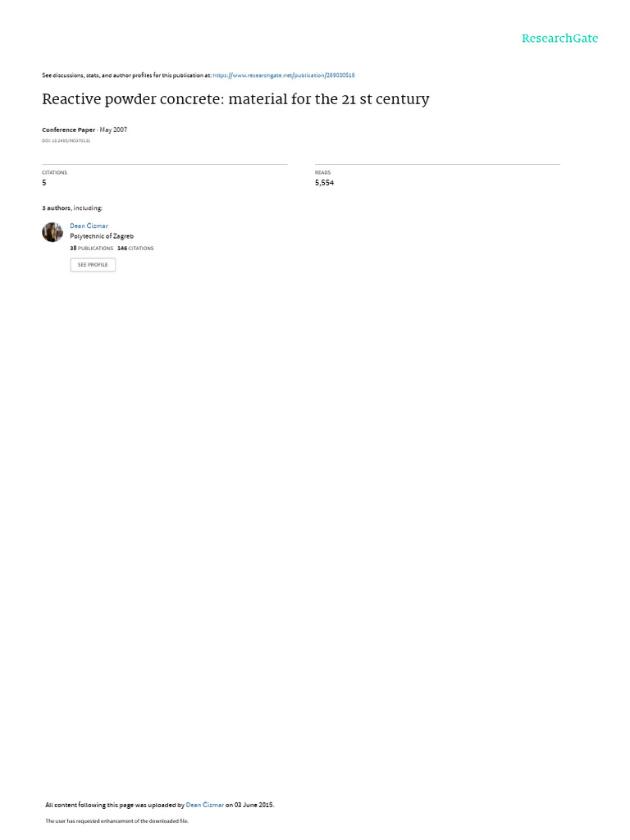Image resolution: width=630 pixels, height=840 pixels.
Task: Click the ResearchGate logo
Action: point(559,39)
